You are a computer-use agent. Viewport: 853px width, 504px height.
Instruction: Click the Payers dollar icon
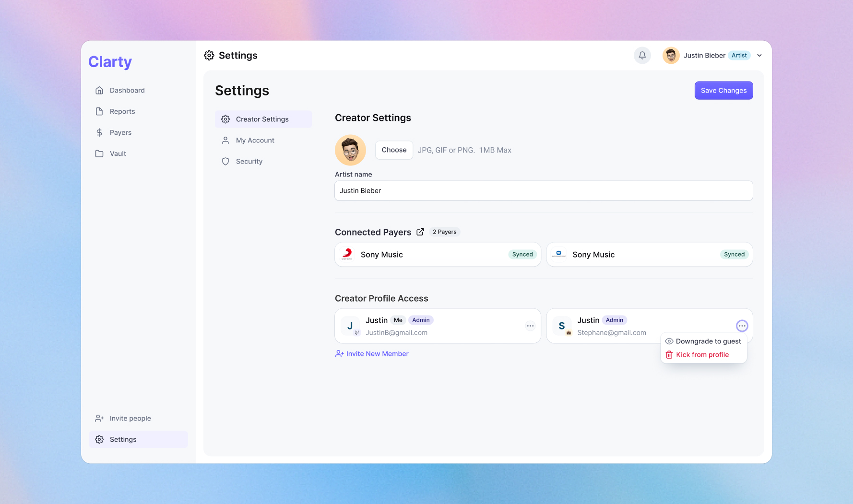(x=99, y=132)
